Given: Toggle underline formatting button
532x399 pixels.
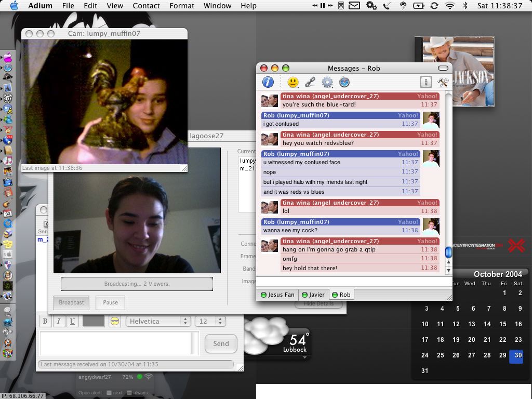Looking at the screenshot, I should (x=72, y=322).
